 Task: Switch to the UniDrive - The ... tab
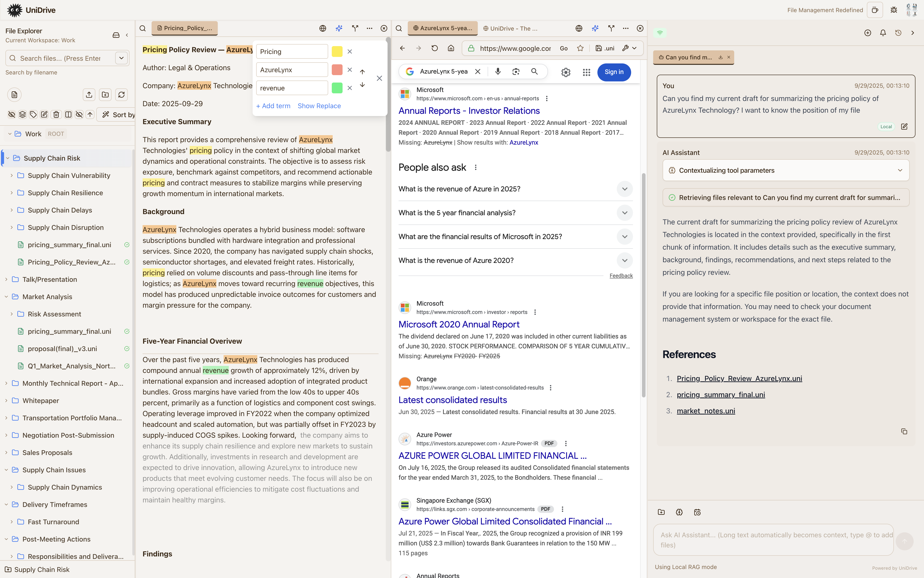pos(510,28)
